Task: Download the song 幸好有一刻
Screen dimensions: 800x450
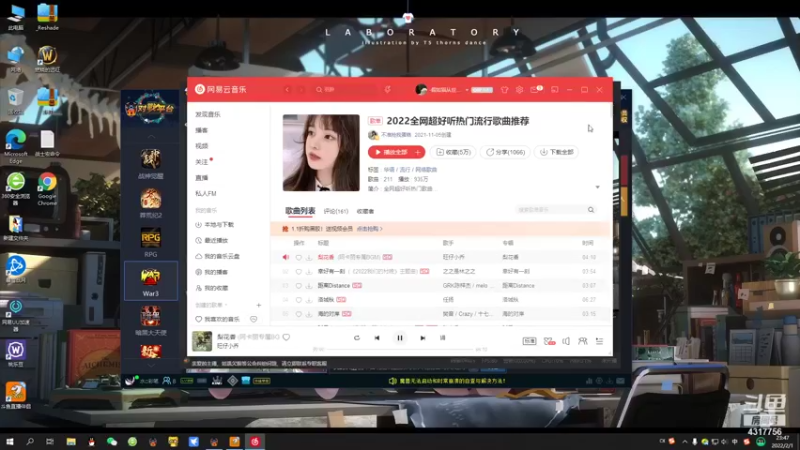Action: pos(309,271)
